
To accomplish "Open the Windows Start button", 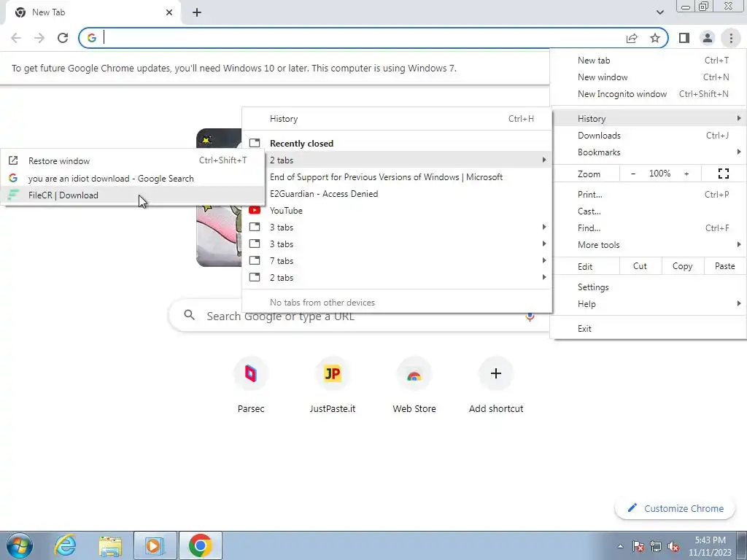I will (x=19, y=545).
